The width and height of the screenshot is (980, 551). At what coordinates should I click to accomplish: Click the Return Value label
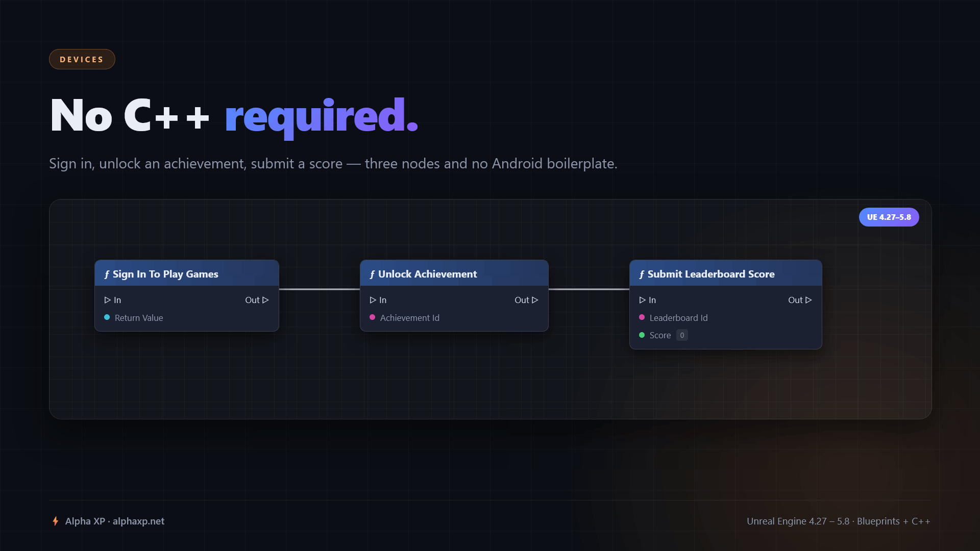[x=139, y=318]
